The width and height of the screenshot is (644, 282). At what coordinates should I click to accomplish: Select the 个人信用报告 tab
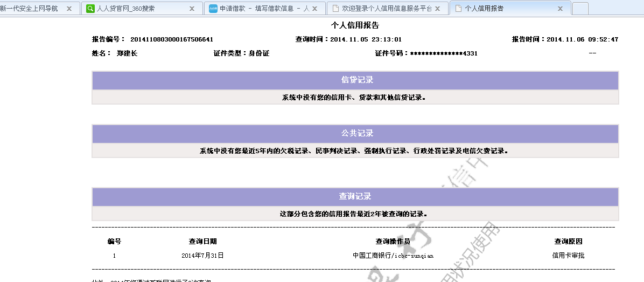510,8
